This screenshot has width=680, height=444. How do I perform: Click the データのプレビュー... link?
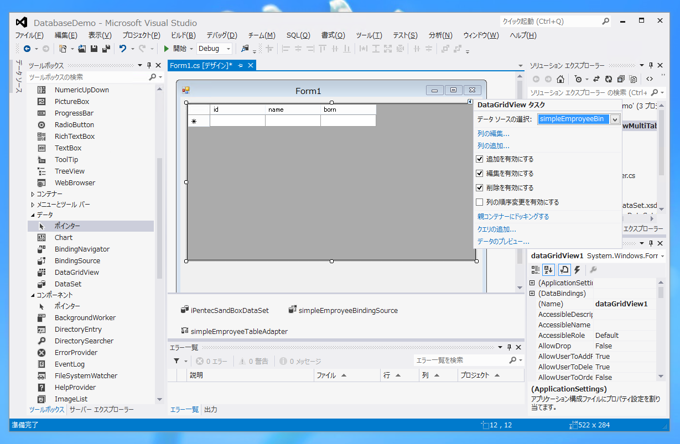(503, 242)
